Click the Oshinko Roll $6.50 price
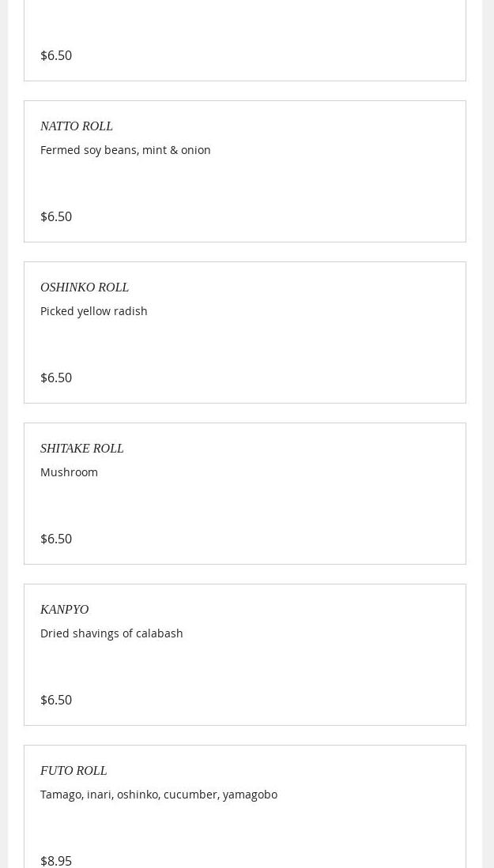 coord(56,378)
